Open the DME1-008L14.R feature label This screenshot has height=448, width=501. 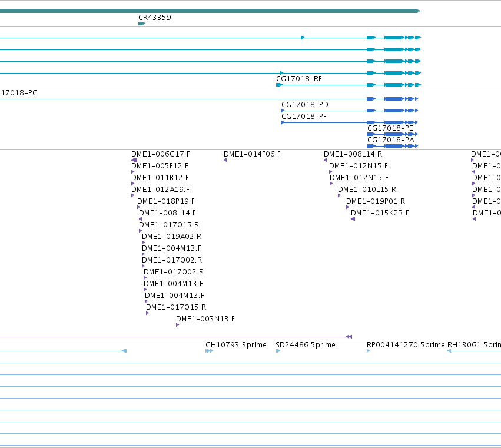[353, 154]
